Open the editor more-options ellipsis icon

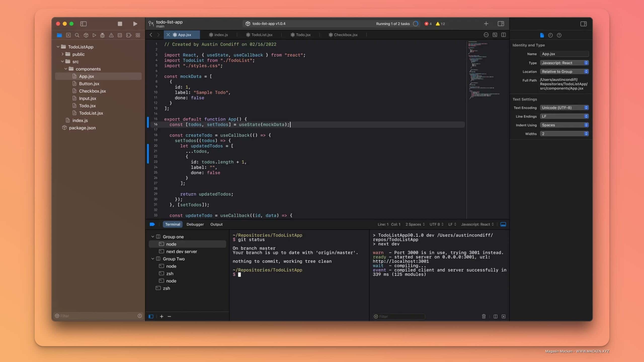tap(486, 35)
